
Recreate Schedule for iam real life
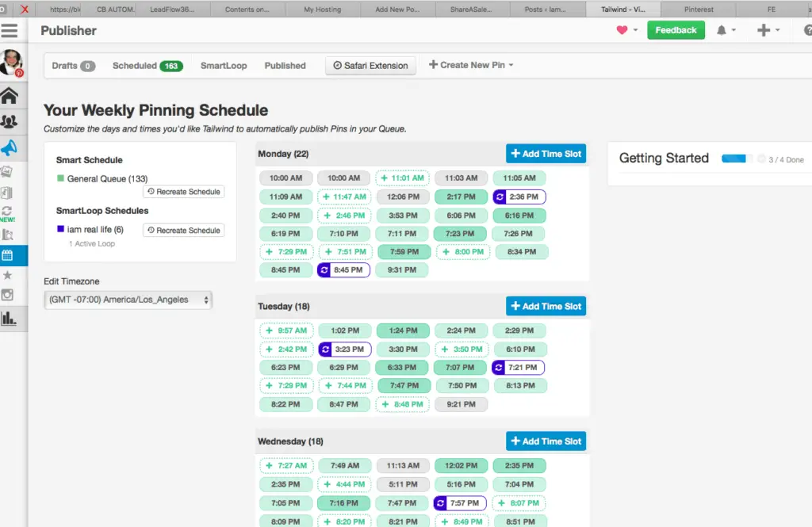pos(184,231)
